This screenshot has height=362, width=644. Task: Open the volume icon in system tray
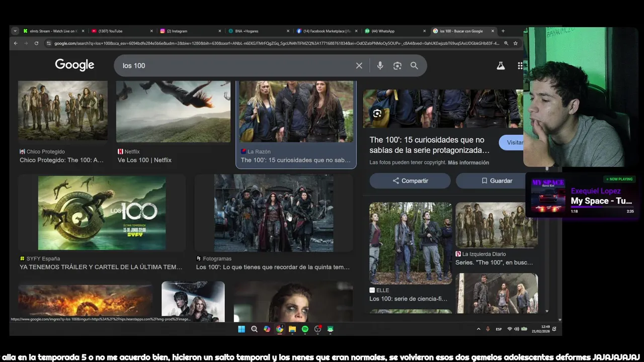pos(517,329)
